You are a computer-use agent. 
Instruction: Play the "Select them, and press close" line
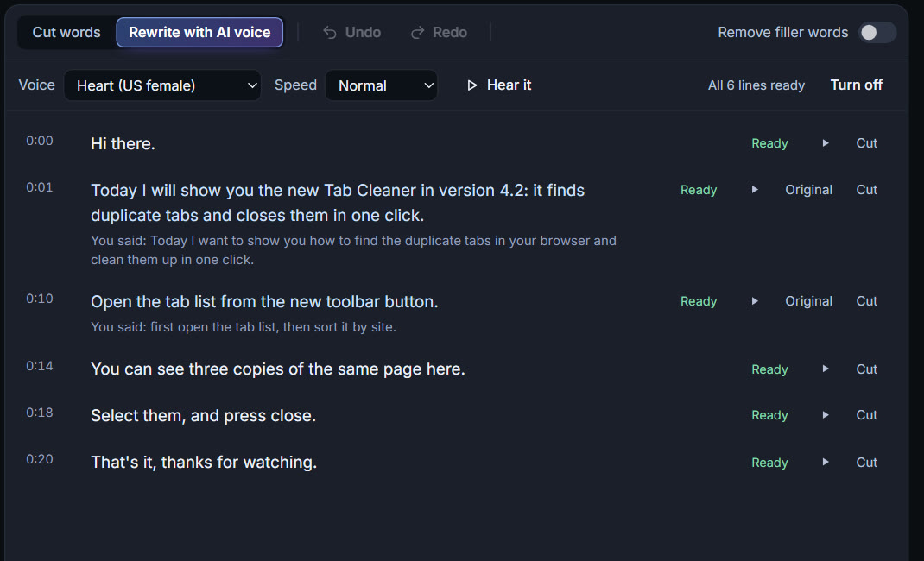pyautogui.click(x=825, y=415)
